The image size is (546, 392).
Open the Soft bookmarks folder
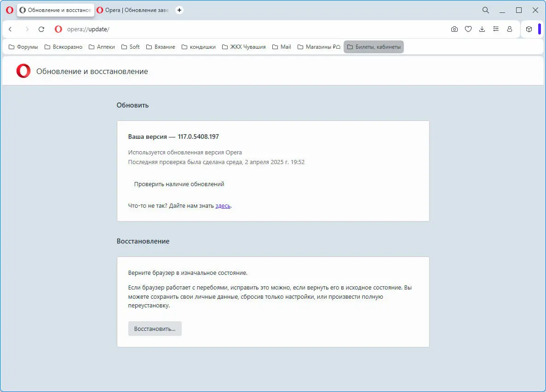131,47
